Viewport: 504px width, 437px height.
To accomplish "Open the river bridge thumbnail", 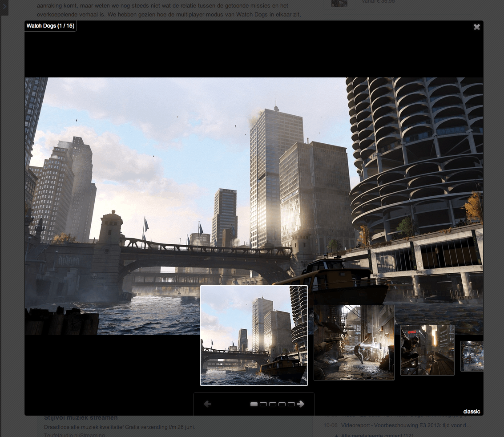I will point(254,336).
